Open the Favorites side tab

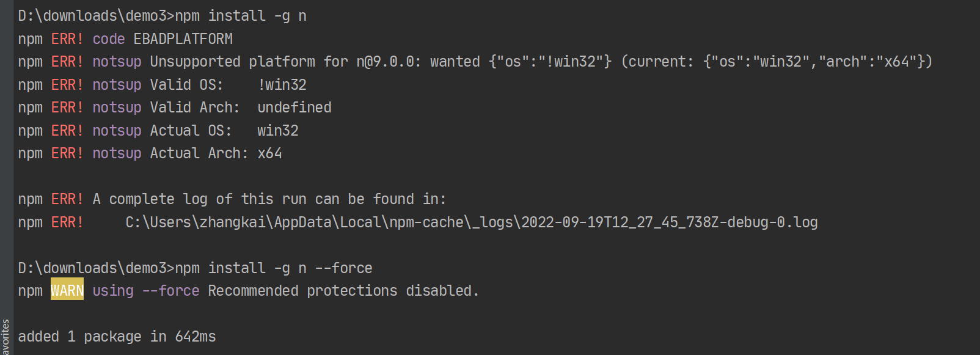pyautogui.click(x=5, y=337)
